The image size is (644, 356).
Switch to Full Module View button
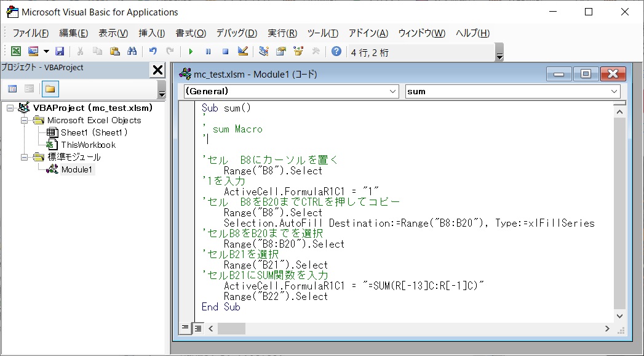pos(198,328)
